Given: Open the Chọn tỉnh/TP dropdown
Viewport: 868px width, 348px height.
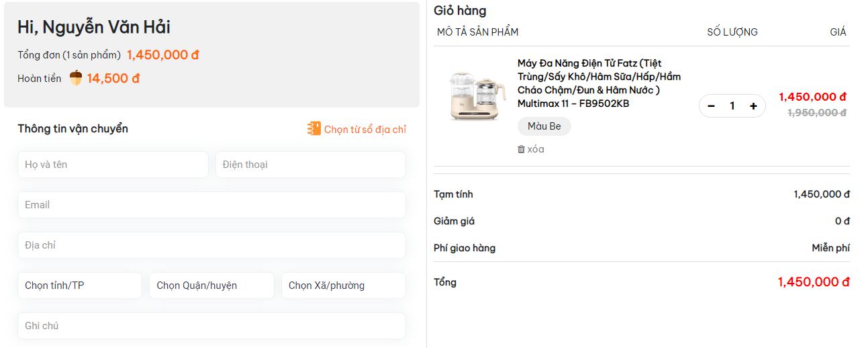Looking at the screenshot, I should (x=79, y=286).
